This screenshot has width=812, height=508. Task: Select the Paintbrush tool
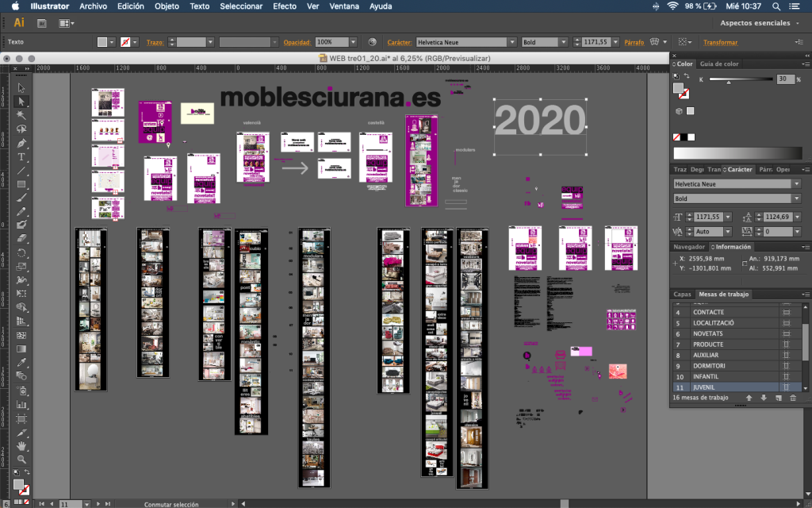coord(21,198)
